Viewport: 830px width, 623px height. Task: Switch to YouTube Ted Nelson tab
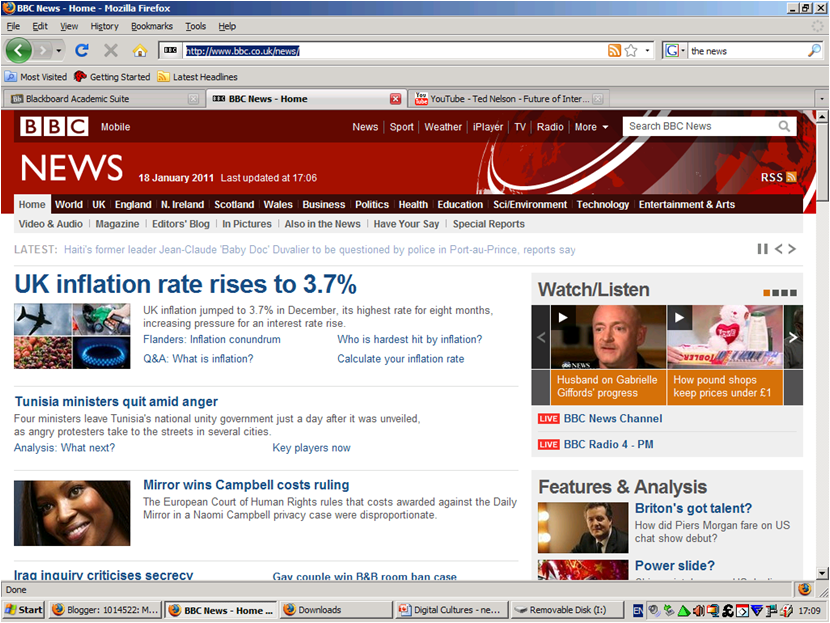click(509, 99)
